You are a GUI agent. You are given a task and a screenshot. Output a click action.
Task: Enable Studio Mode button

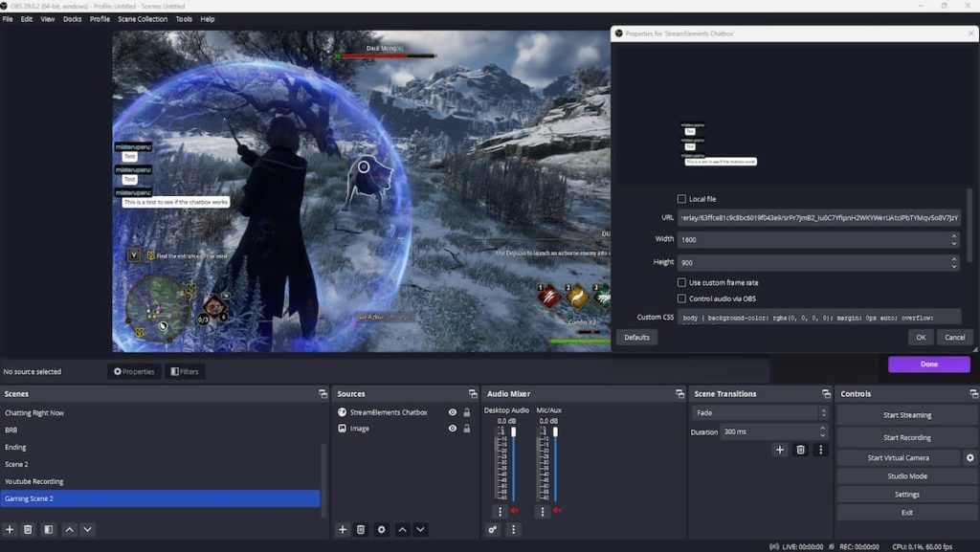tap(907, 475)
